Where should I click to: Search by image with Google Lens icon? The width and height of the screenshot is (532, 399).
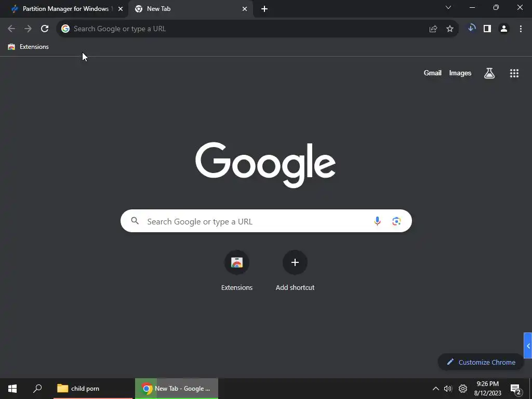[x=396, y=221]
